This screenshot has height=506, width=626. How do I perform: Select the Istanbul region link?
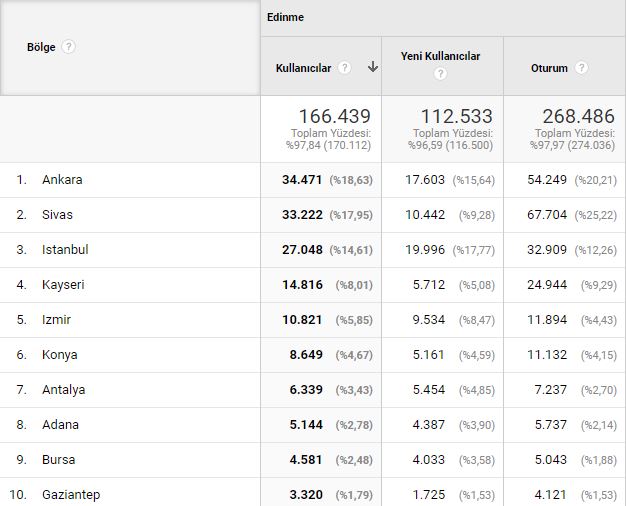click(x=65, y=250)
